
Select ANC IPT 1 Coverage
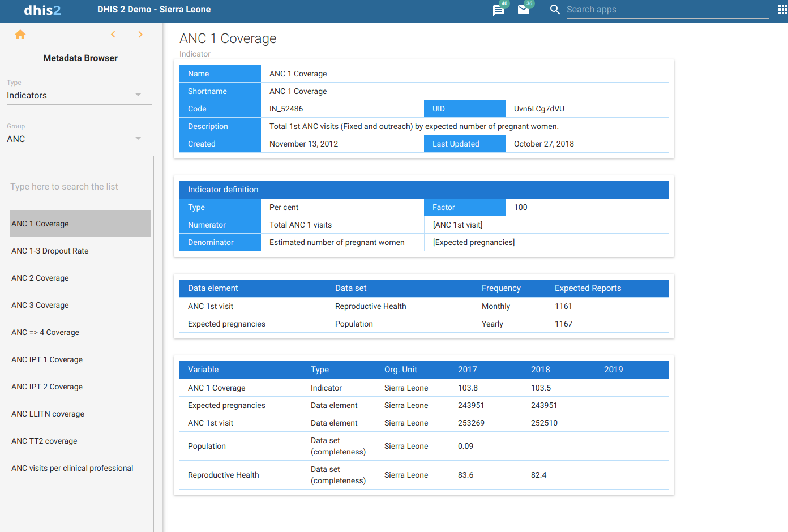(80, 359)
